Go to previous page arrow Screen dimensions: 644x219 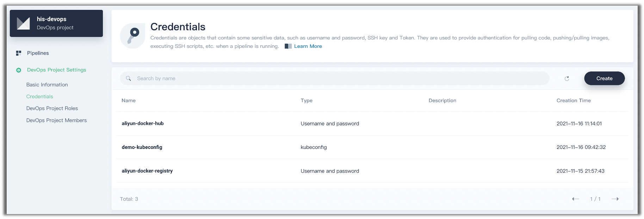(575, 199)
